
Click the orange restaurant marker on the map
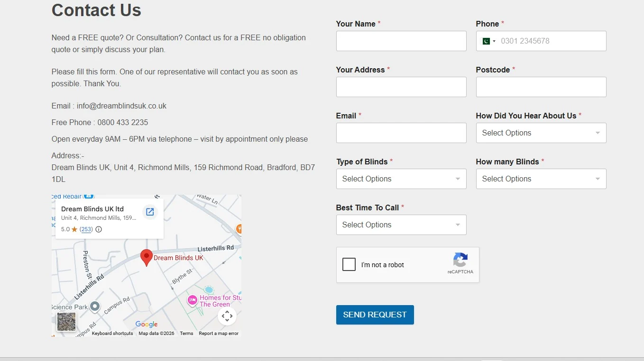(x=239, y=229)
